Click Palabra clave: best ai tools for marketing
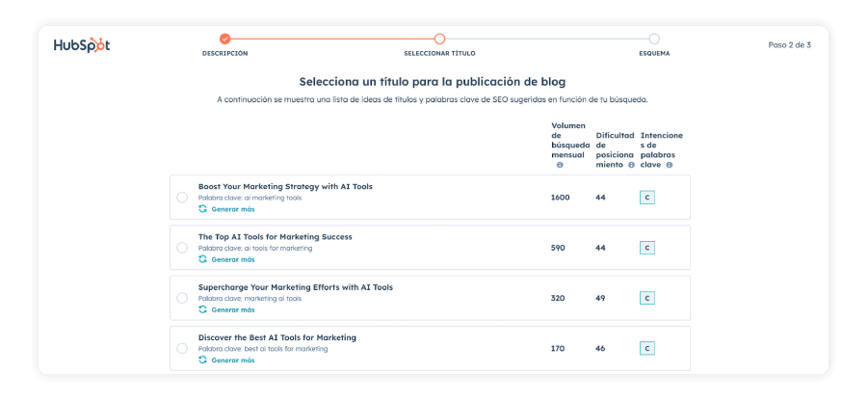 263,349
